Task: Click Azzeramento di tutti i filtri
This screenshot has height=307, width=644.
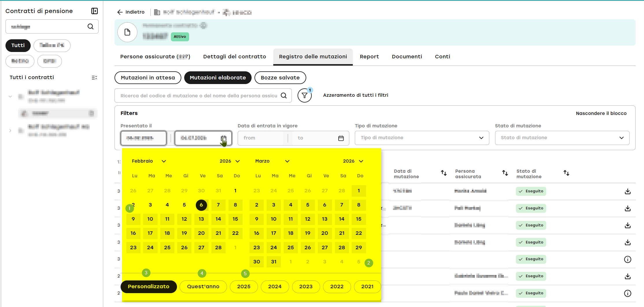Action: tap(356, 95)
